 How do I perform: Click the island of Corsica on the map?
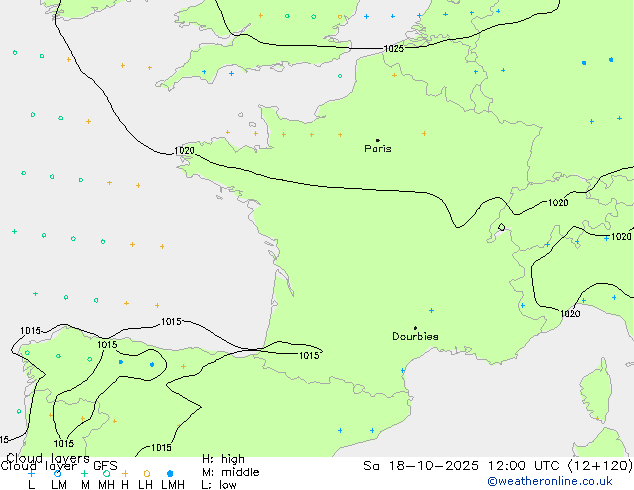point(596,390)
